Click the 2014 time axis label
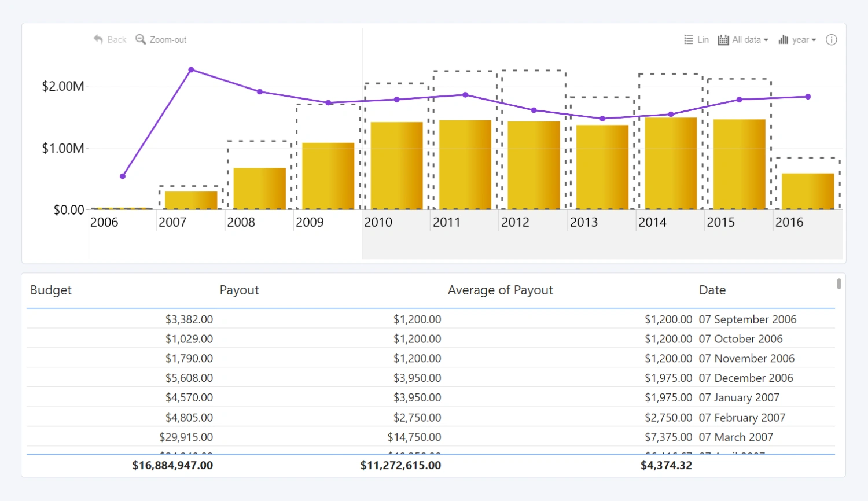The image size is (868, 501). coord(652,222)
